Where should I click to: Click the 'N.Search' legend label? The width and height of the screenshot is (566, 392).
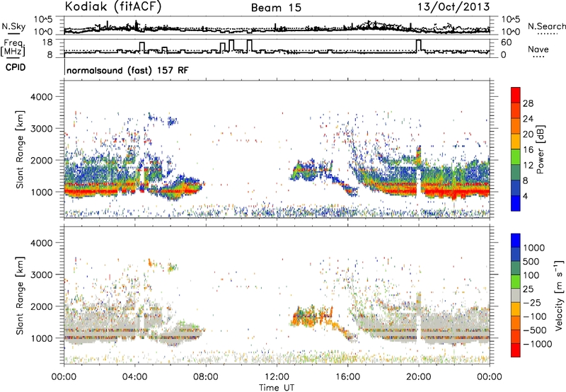click(546, 26)
